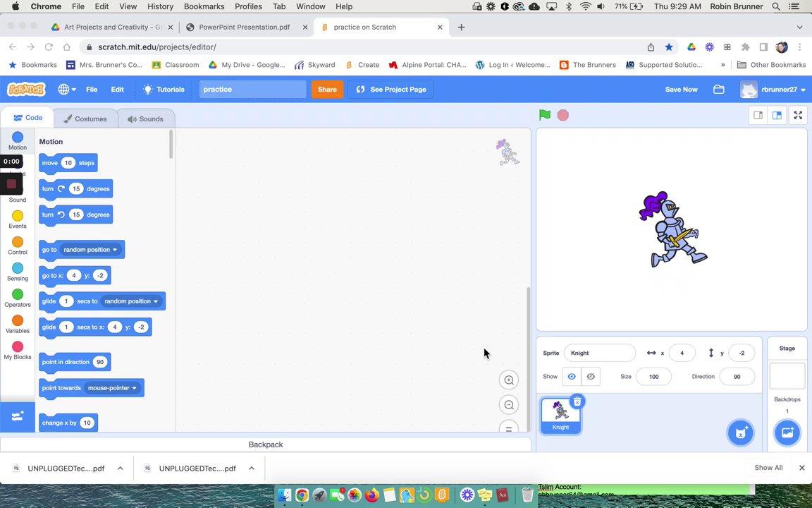
Task: Open the Scratch Edit menu
Action: 117,89
